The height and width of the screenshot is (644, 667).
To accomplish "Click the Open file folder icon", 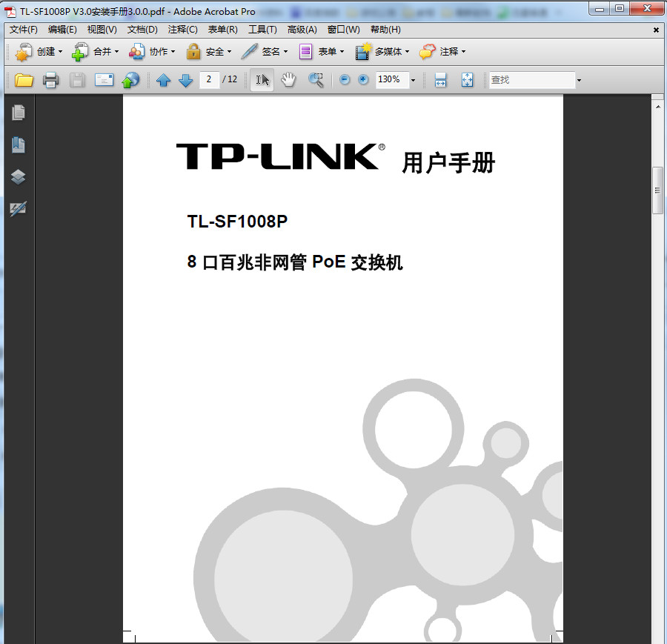I will (x=24, y=80).
